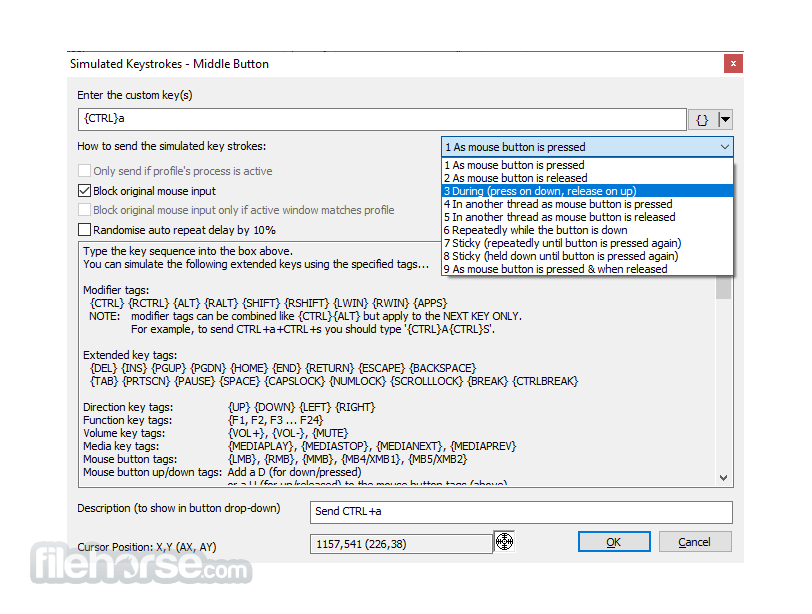Viewport: 812px width, 614px height.
Task: Select '5 In another thread as mouse button is released'
Action: click(547, 217)
